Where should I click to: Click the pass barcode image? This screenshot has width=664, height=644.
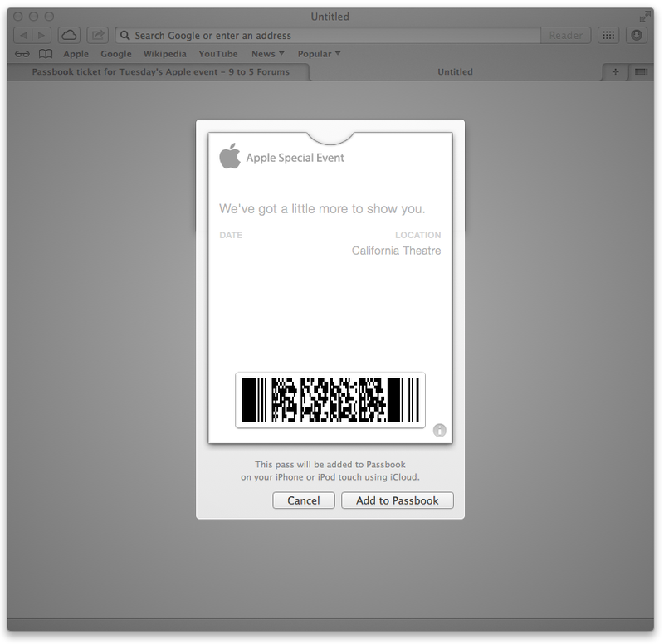click(330, 400)
